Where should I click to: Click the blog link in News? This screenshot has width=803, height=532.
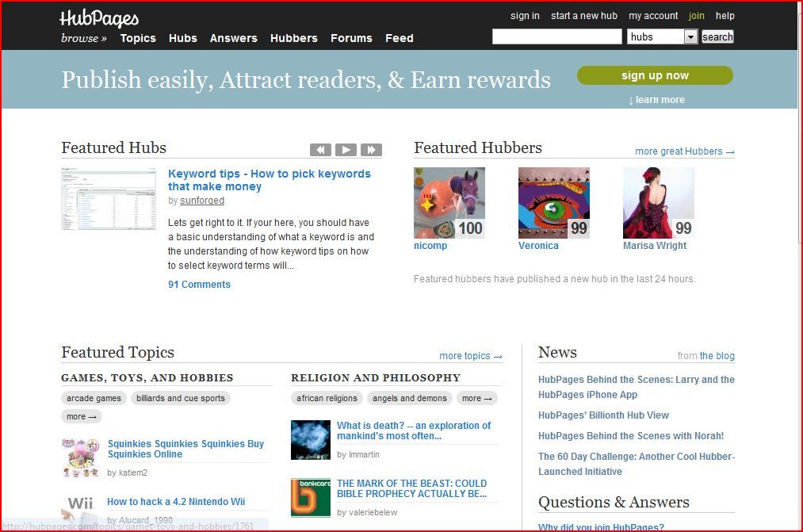tap(717, 356)
